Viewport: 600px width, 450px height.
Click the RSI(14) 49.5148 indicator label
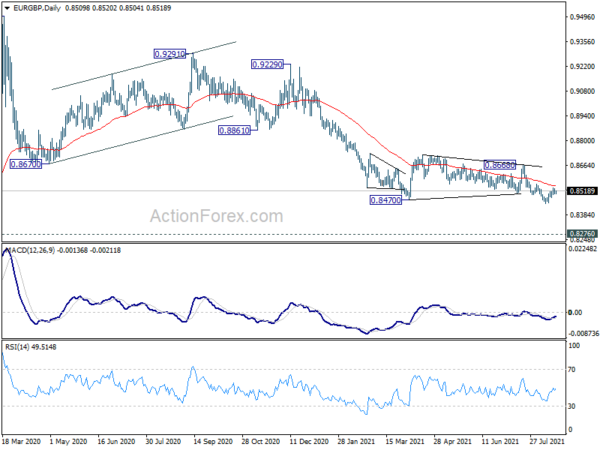[x=31, y=347]
